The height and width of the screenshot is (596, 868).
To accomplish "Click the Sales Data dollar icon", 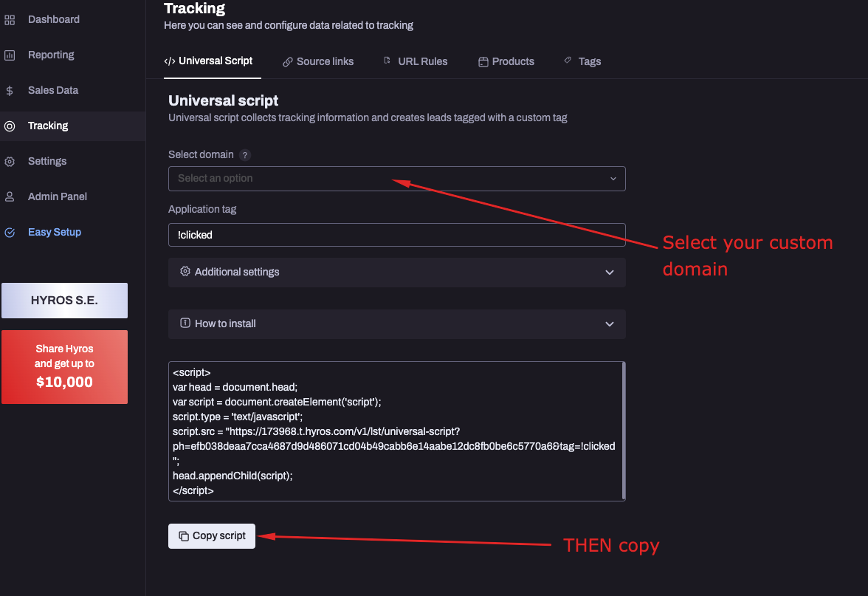I will (x=10, y=90).
